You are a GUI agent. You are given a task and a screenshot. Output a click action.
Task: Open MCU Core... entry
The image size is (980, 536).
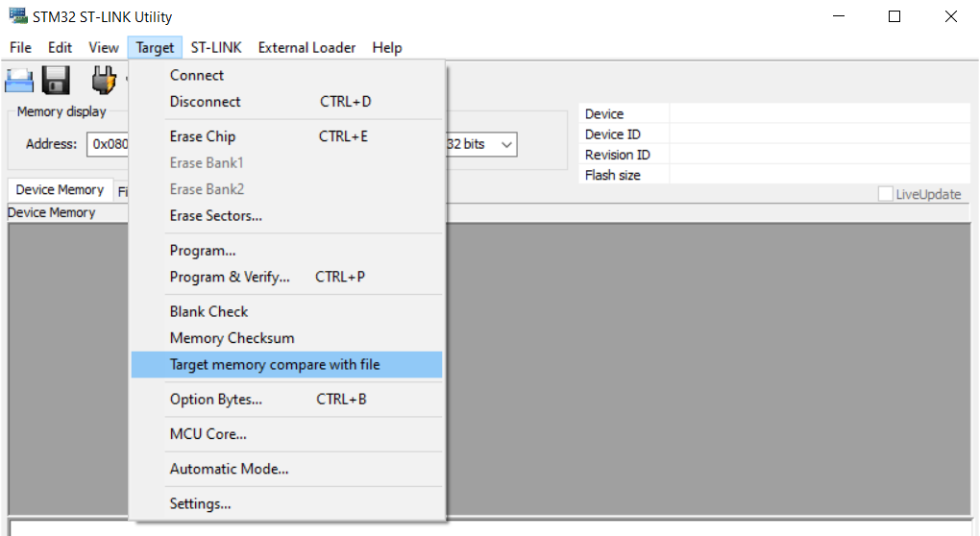coord(287,433)
